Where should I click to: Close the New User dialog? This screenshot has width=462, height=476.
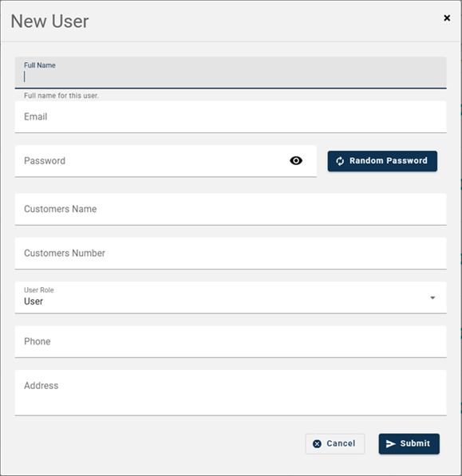pos(447,18)
